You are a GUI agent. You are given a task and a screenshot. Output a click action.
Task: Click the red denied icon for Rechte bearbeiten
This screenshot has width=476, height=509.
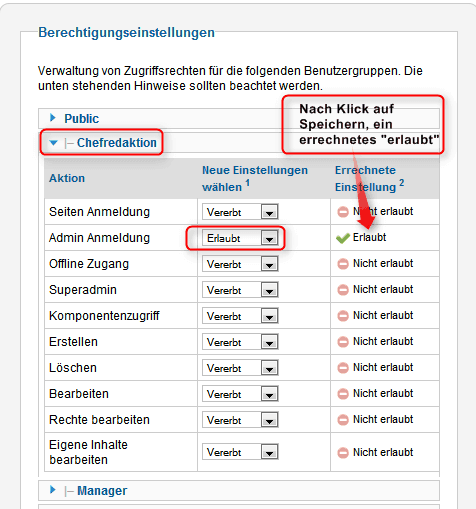point(343,420)
